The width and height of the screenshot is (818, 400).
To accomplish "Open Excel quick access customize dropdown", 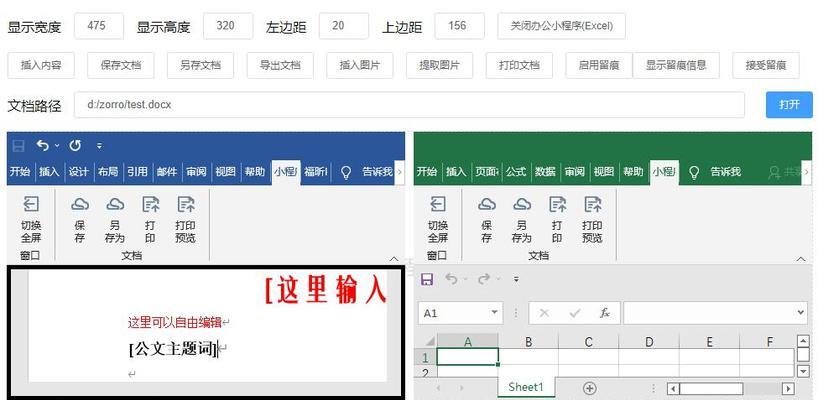I will pos(516,280).
